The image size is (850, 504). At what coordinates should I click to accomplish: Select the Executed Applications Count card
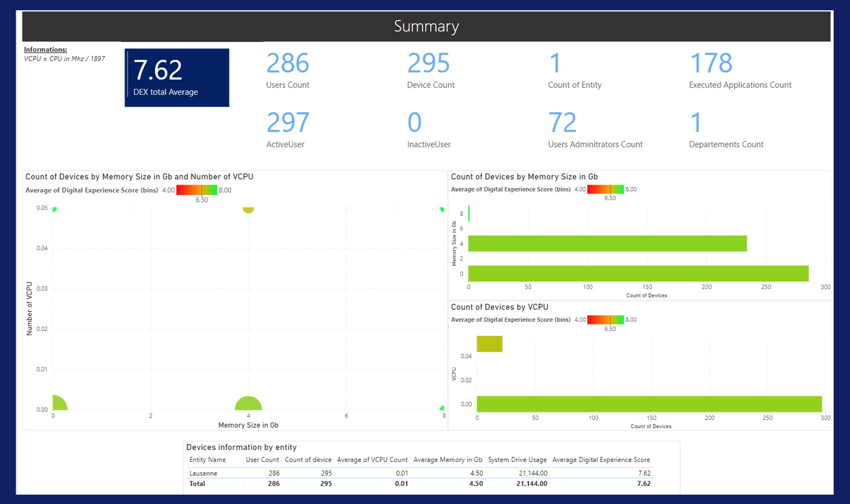(x=740, y=70)
